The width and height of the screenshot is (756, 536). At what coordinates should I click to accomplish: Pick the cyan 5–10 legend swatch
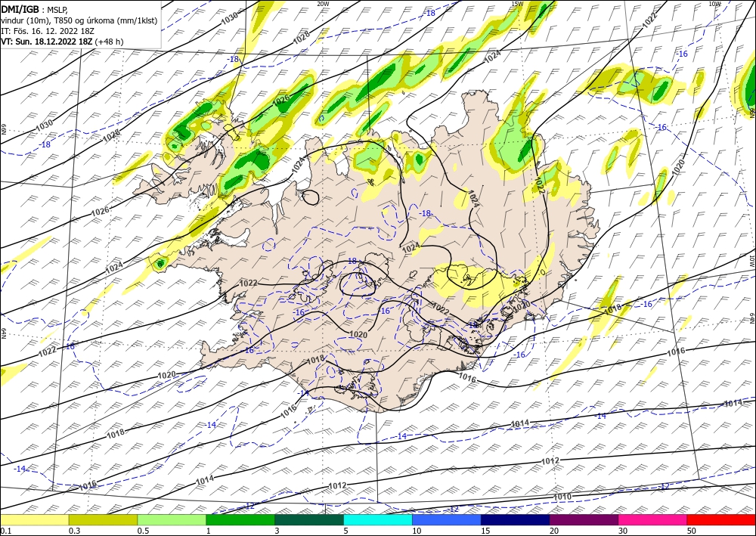pos(378,519)
